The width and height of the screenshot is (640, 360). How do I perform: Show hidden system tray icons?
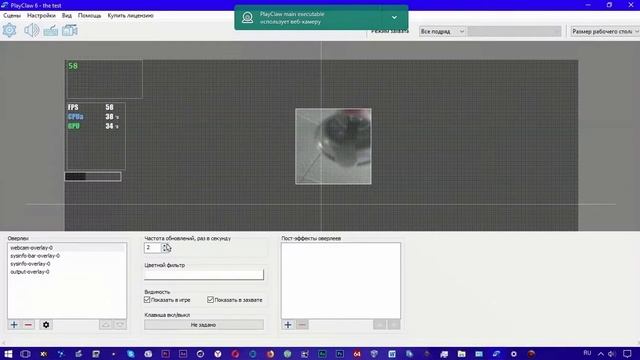coord(601,354)
